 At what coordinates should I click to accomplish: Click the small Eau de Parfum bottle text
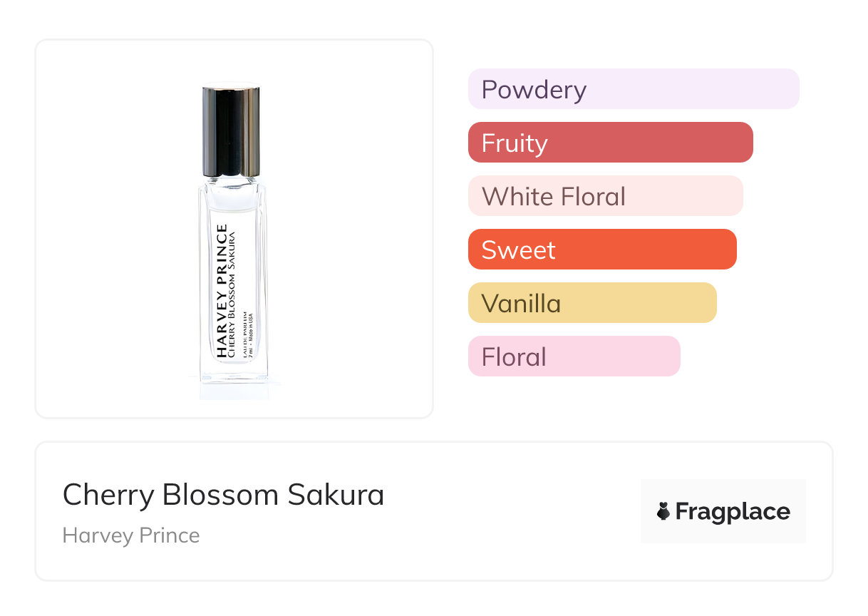245,333
